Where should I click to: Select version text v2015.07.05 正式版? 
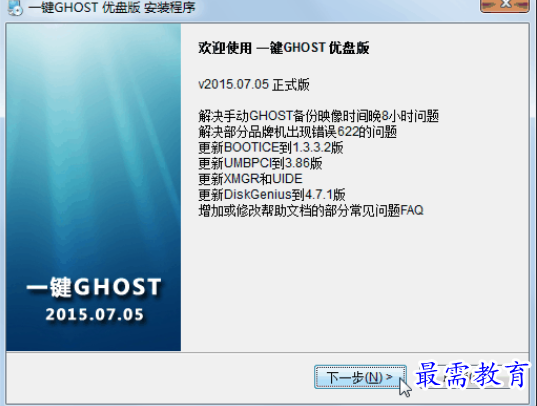click(254, 84)
